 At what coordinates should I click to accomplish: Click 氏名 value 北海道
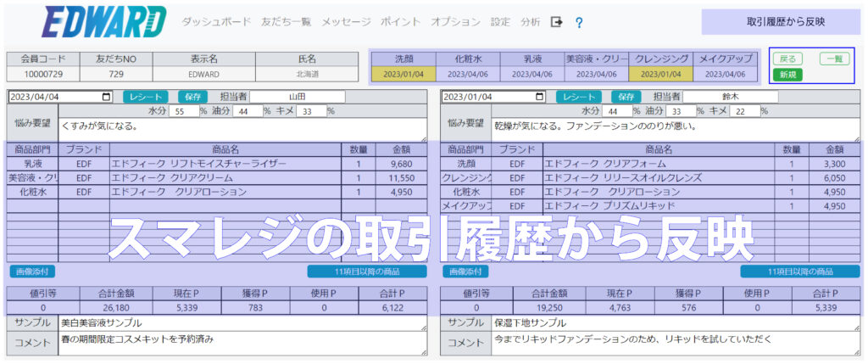[x=307, y=74]
